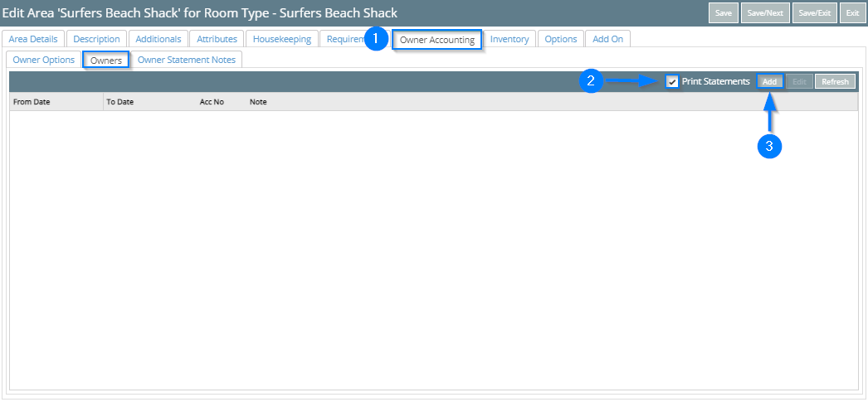Open the Housekeeping tab
868x402 pixels.
(282, 39)
